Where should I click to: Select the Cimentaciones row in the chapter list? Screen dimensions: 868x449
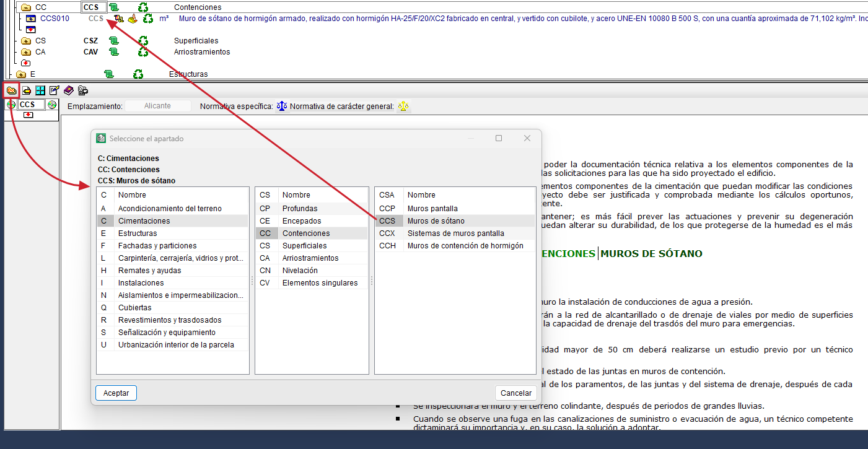click(x=173, y=221)
